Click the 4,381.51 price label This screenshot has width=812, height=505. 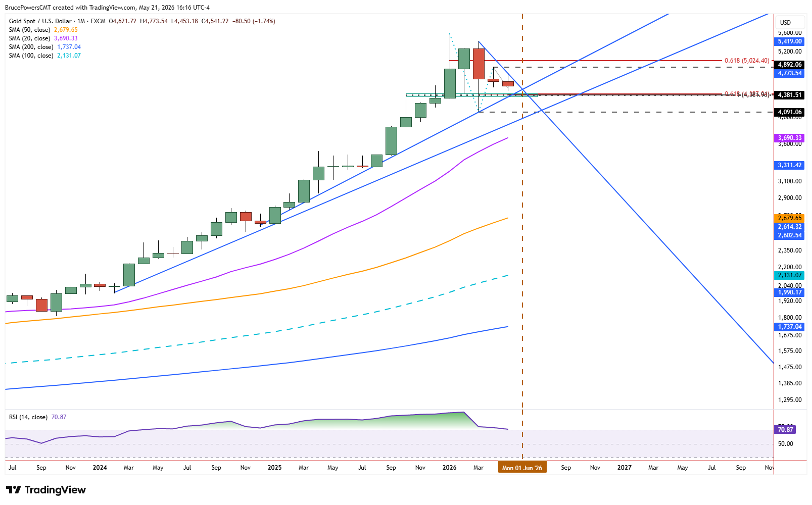(x=789, y=95)
